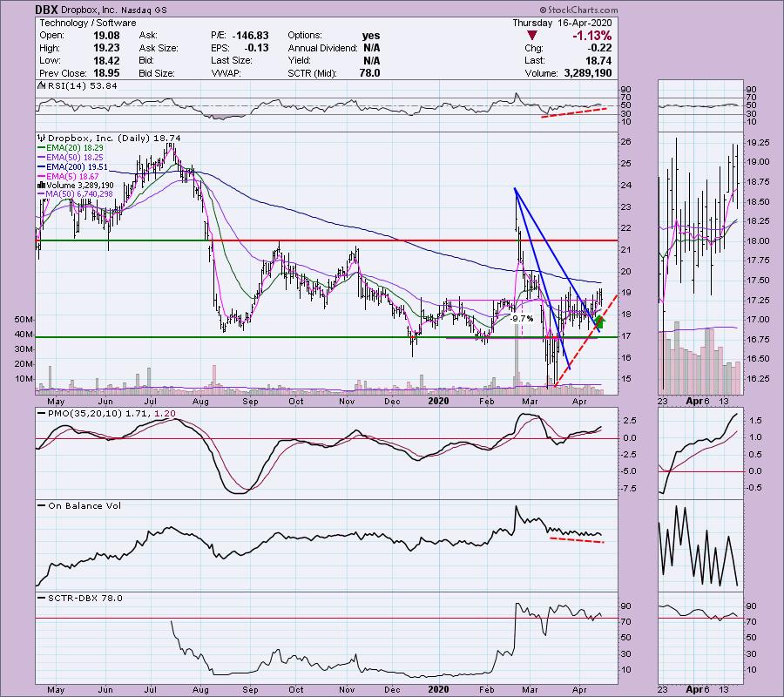
Task: Click the header Volume value 3,289,190
Action: click(587, 73)
